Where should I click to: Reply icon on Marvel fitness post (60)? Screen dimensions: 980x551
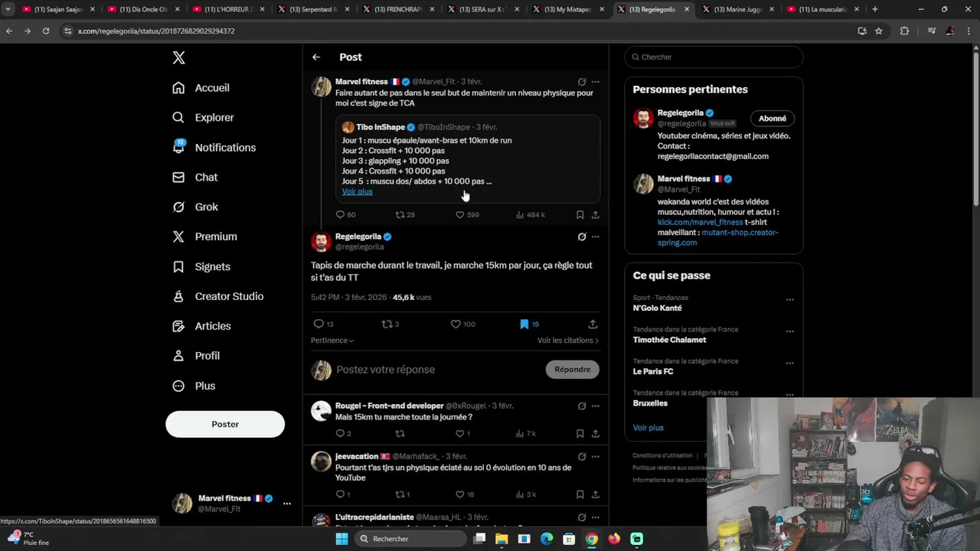click(345, 215)
